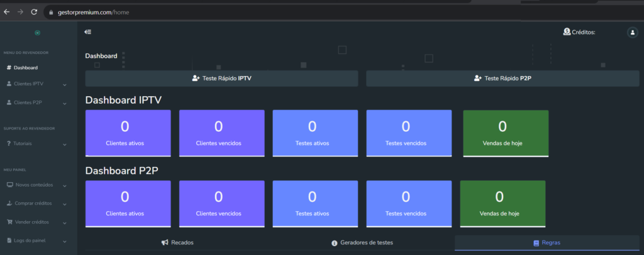Viewport: 644px width, 255px height.
Task: Click the Dashboard P2P heading
Action: pos(122,171)
